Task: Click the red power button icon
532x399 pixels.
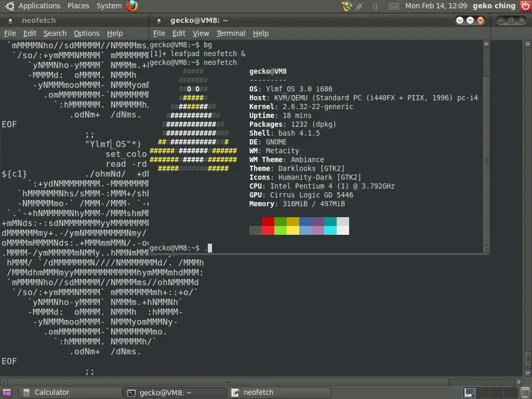Action: 526,6
